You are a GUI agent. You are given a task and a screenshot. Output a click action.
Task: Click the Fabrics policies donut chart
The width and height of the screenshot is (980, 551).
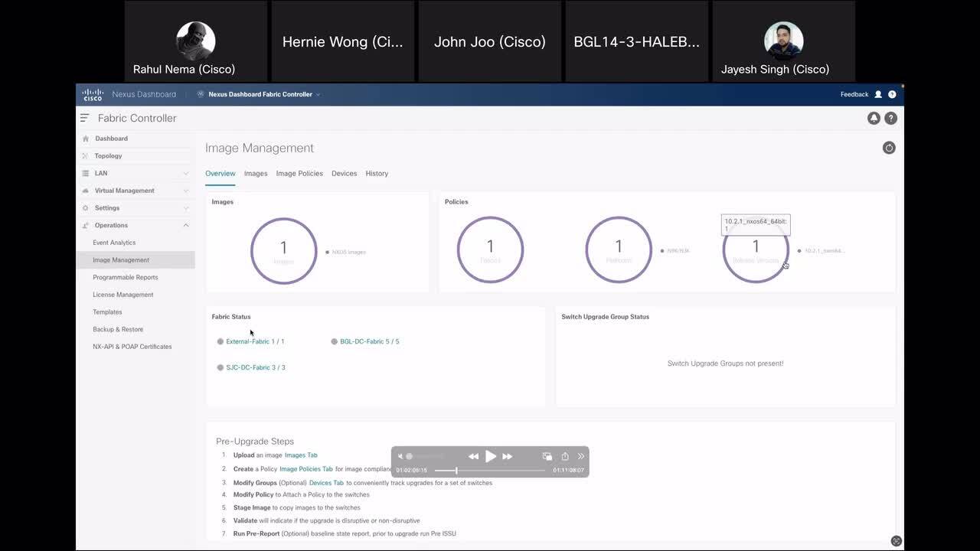490,249
